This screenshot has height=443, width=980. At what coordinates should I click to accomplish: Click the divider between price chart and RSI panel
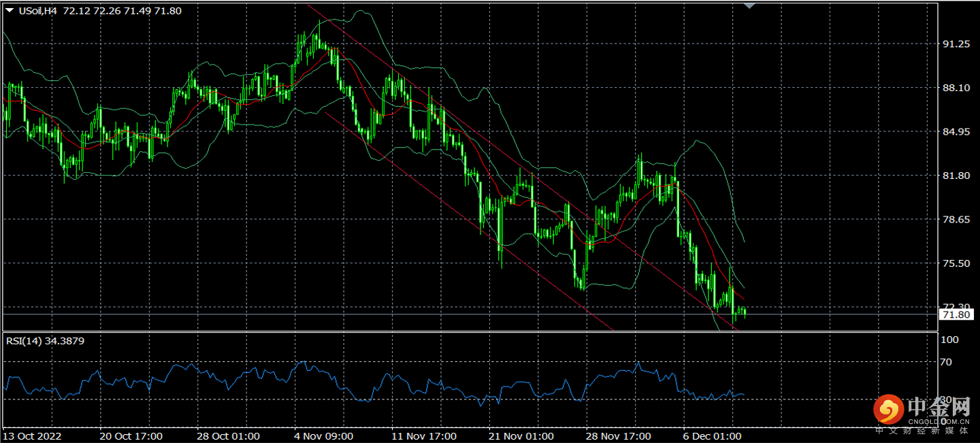(470, 332)
